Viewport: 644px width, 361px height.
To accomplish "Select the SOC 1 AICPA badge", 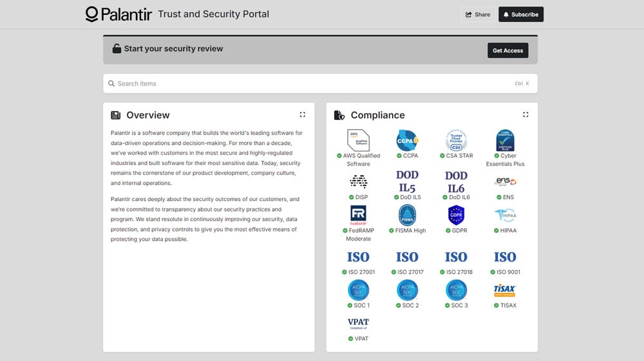I will pyautogui.click(x=358, y=290).
